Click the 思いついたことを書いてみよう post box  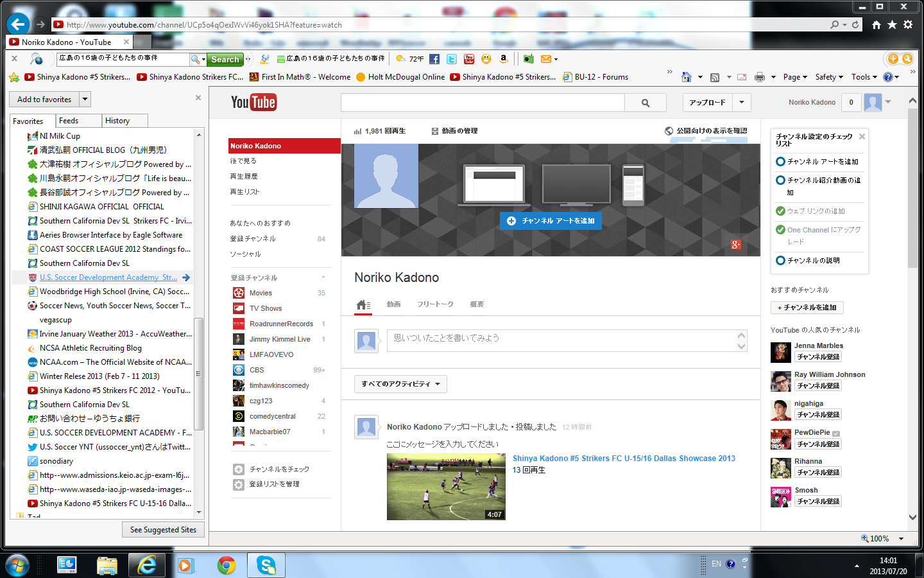(567, 340)
